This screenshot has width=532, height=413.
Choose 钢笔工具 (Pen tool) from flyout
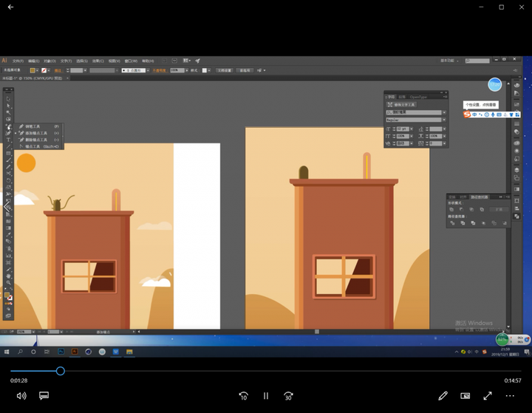point(39,126)
